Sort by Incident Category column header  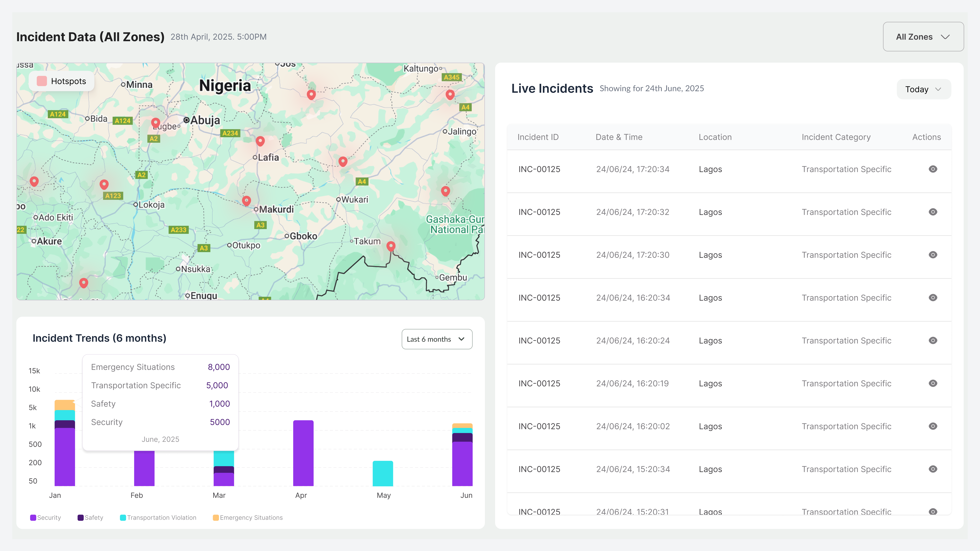(x=836, y=137)
